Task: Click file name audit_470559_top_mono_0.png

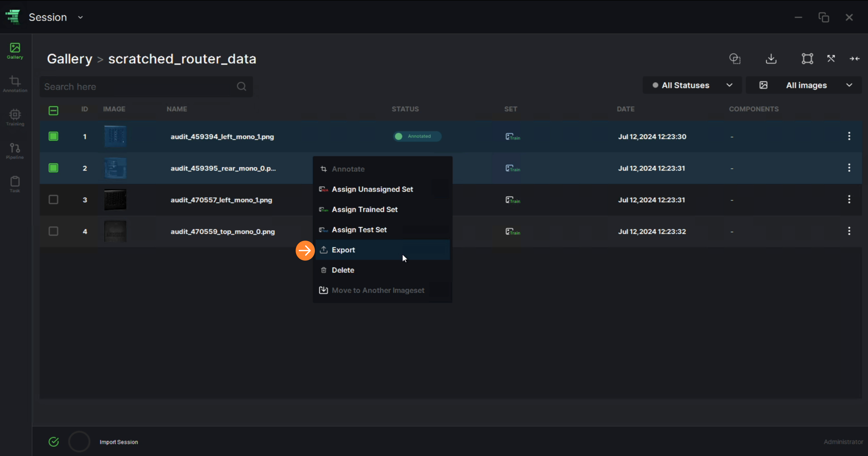Action: (222, 232)
